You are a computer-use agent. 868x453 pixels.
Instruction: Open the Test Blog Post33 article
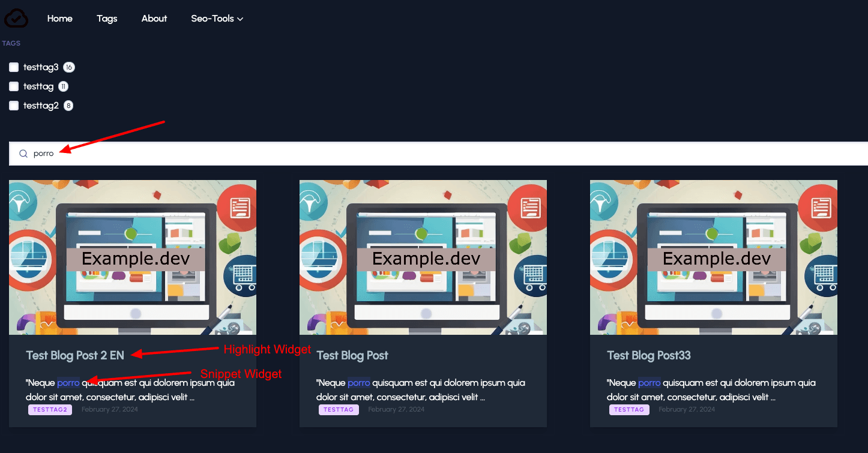click(649, 355)
